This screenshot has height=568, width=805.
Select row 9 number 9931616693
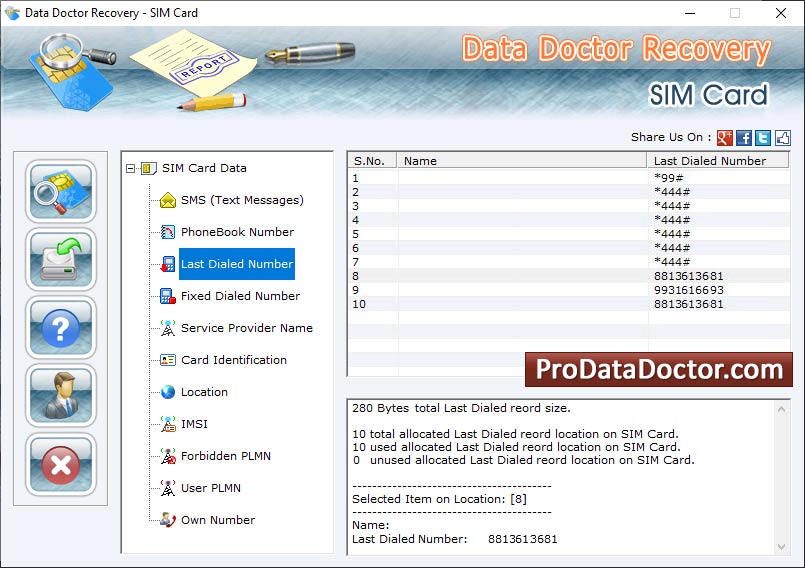569,290
